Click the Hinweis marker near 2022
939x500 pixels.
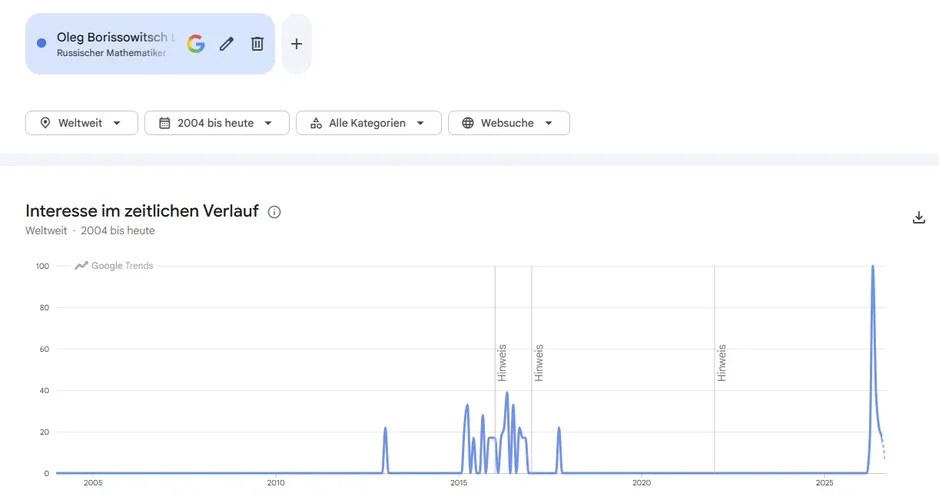click(x=721, y=363)
